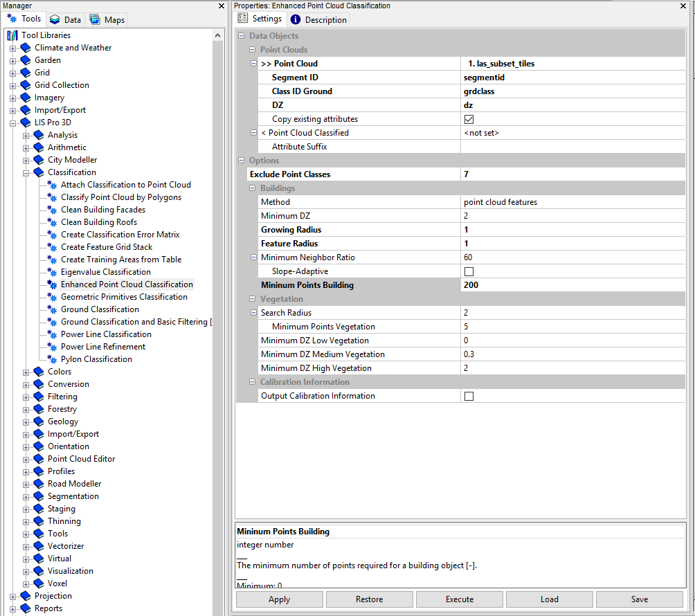
Task: Click the Forestry library book icon
Action: pyautogui.click(x=39, y=409)
